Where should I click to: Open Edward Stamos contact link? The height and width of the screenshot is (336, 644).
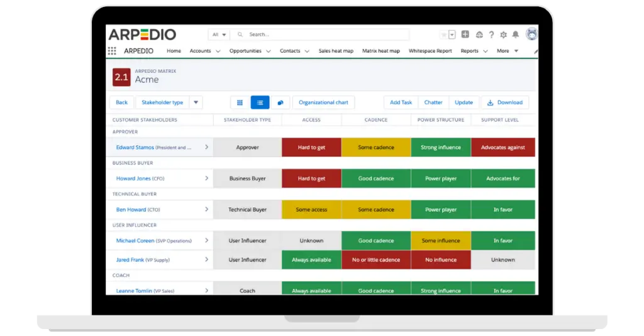pos(135,148)
